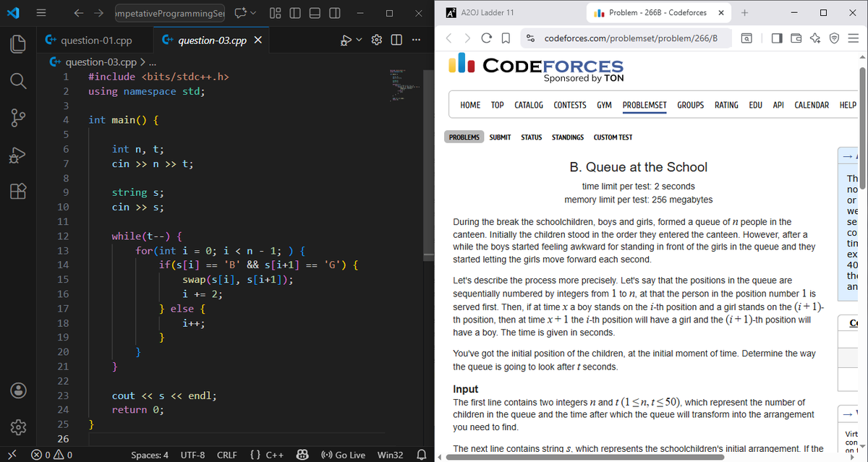Open the editor More Actions ellipsis
The width and height of the screenshot is (868, 462).
click(414, 41)
